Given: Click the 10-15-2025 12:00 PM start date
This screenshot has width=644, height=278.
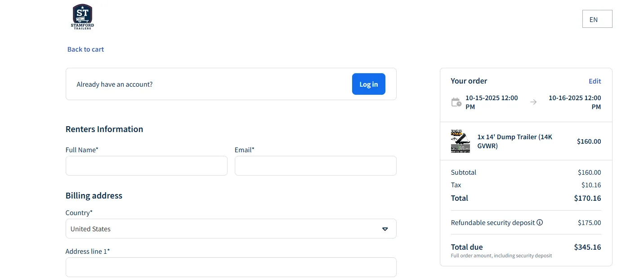Looking at the screenshot, I should click(491, 102).
